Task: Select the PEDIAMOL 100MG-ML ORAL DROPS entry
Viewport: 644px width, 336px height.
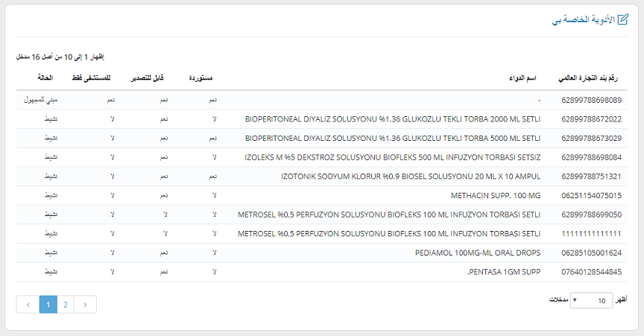Action: [x=477, y=253]
